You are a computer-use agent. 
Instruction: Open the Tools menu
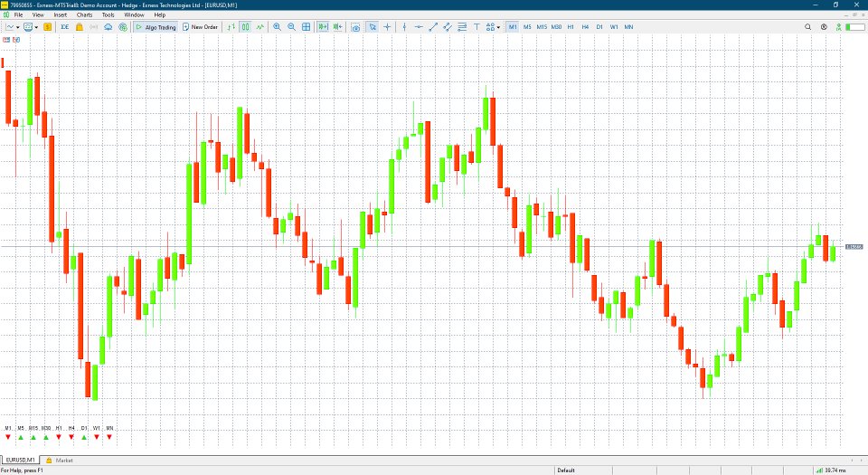108,15
